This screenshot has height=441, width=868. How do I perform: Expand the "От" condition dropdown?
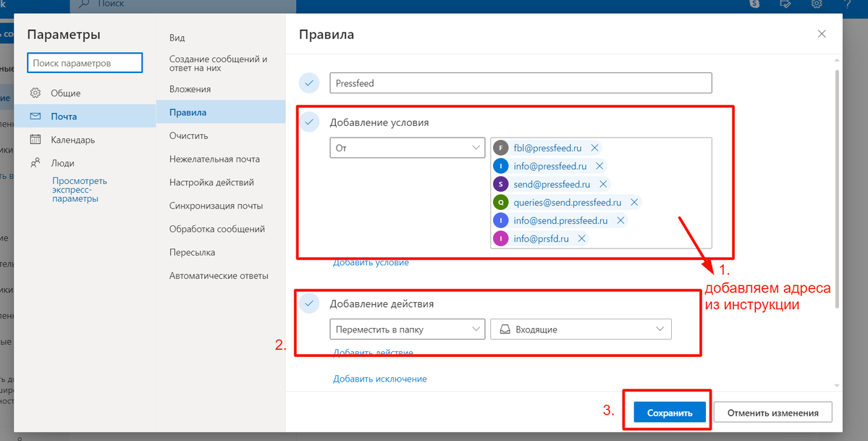coord(408,148)
